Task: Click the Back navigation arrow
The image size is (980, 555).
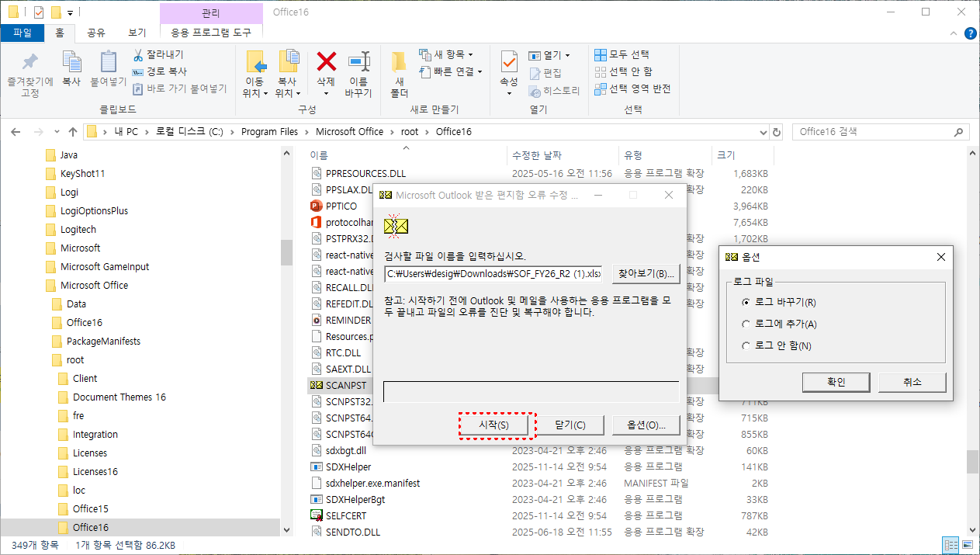Action: 16,131
